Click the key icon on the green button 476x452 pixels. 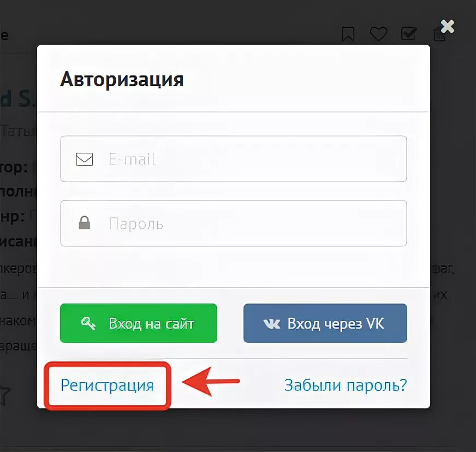88,323
